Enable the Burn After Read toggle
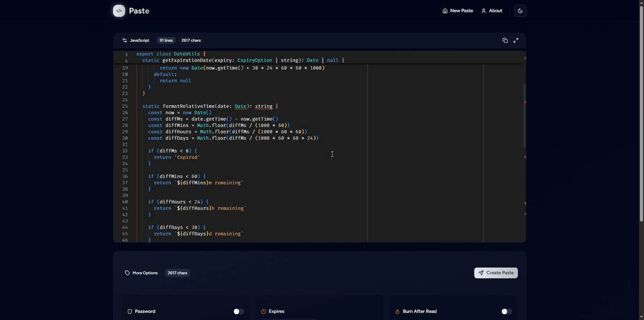This screenshot has width=644, height=320. coord(507,311)
